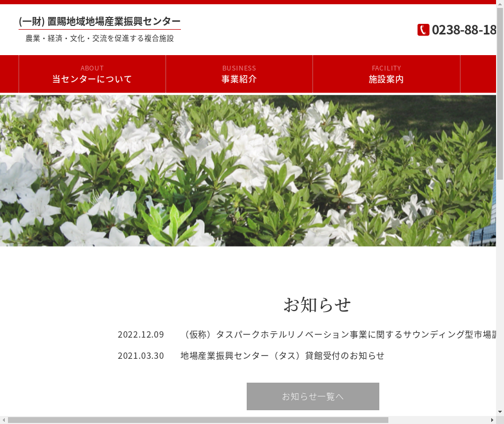504x424 pixels.
Task: Click the horizontal scrollbar left arrow
Action: (x=4, y=420)
